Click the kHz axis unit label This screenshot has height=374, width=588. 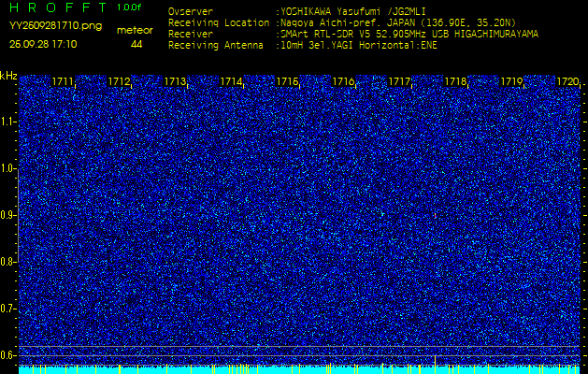8,75
